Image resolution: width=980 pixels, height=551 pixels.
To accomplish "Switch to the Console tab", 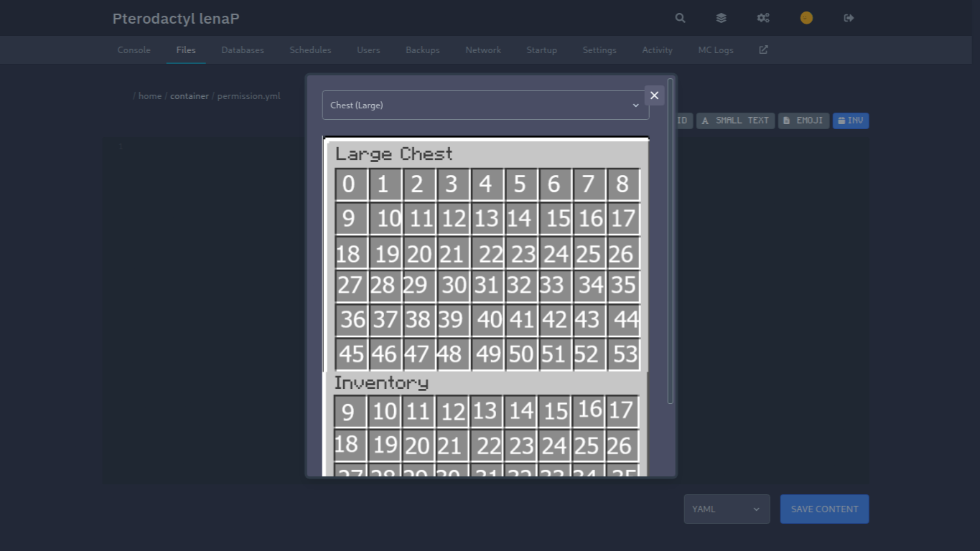I will click(134, 50).
